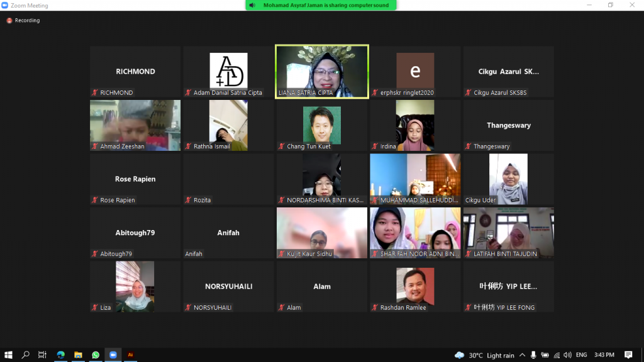
Task: Click the microphone icon in the system tray
Action: point(533,355)
